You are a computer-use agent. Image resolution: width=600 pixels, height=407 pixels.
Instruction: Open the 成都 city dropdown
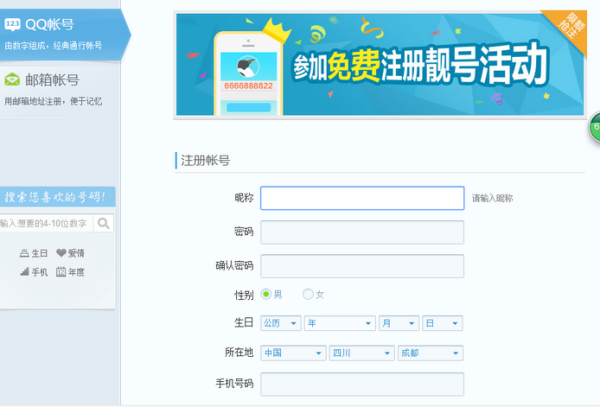(x=430, y=353)
